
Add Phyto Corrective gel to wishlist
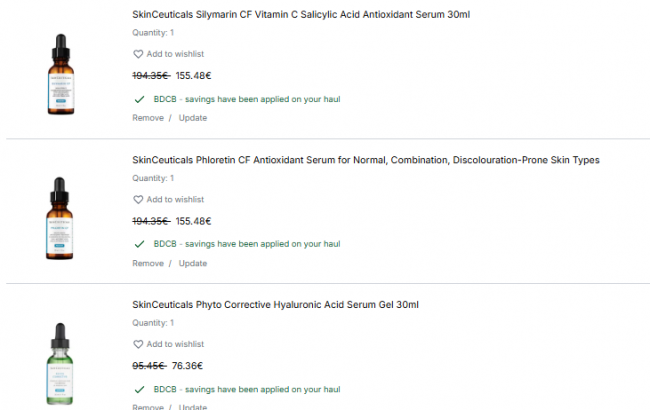175,344
